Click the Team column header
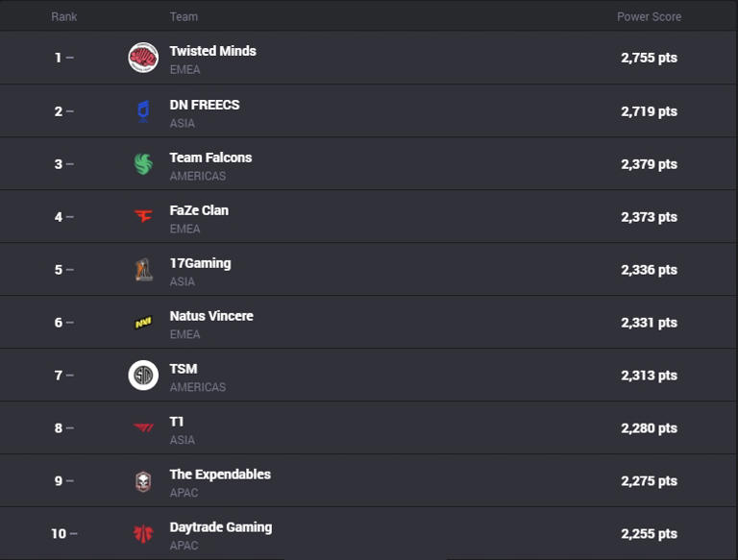 184,16
